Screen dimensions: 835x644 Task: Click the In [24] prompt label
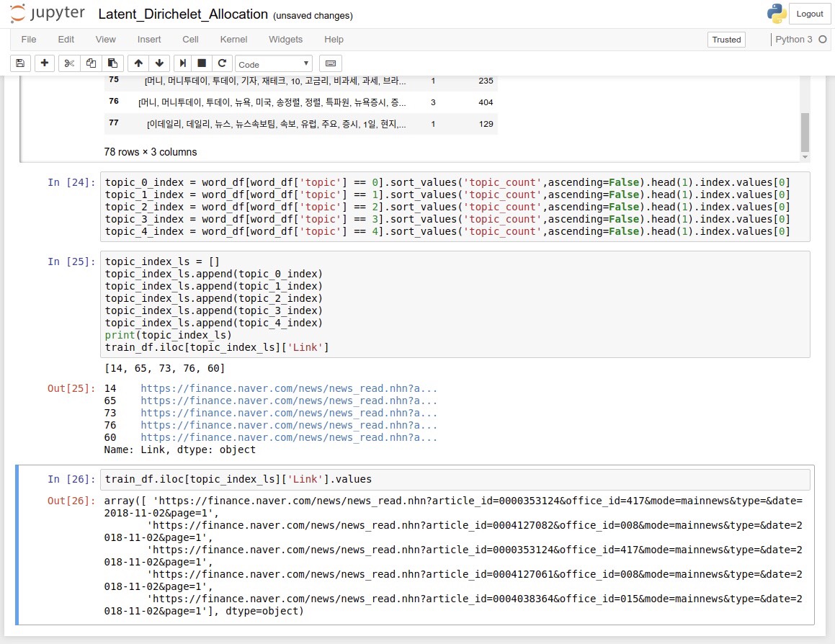[x=71, y=182]
